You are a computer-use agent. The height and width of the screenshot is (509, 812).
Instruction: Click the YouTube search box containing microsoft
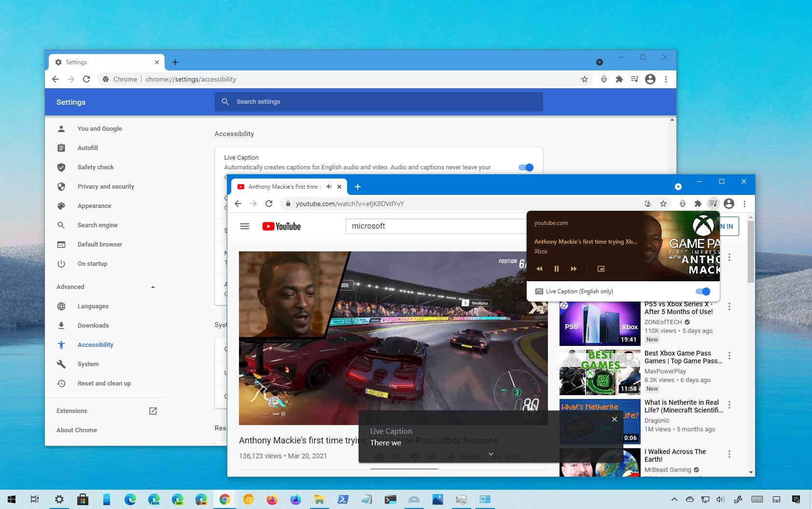[x=435, y=226]
